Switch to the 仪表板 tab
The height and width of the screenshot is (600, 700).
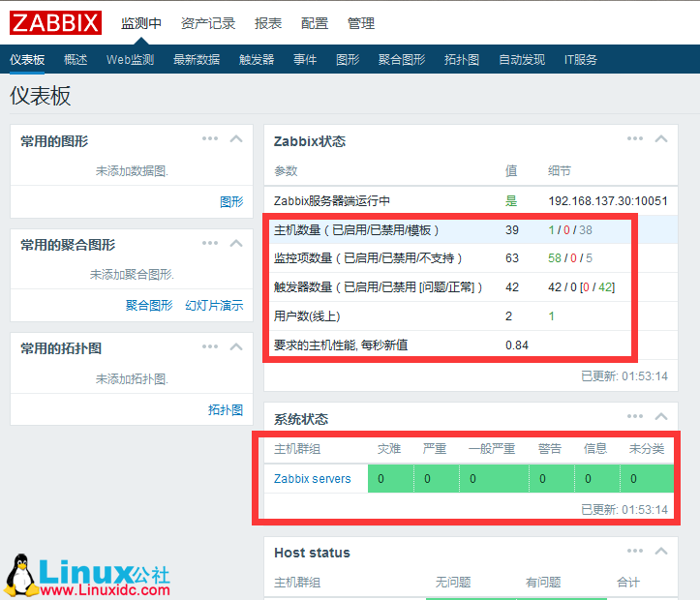(x=27, y=59)
